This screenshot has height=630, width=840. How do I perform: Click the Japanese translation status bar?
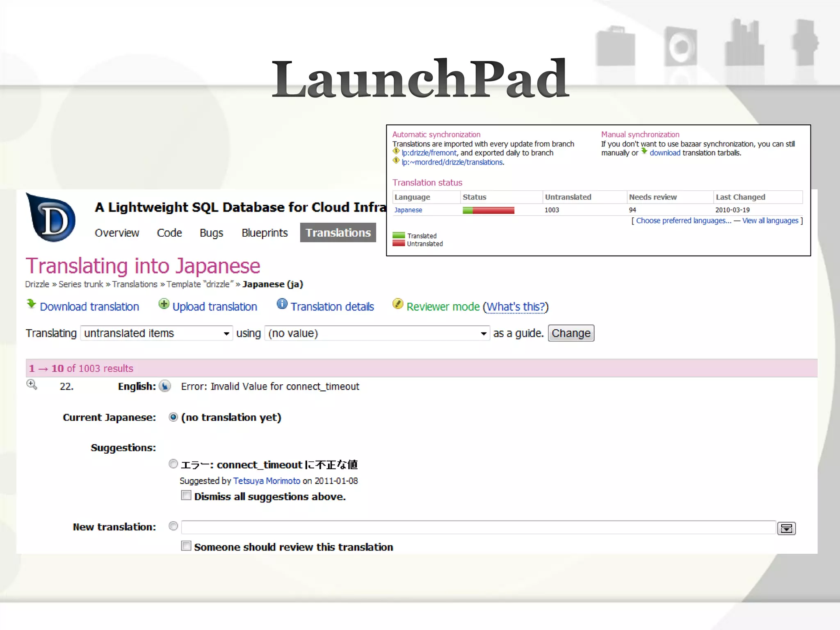pos(488,210)
